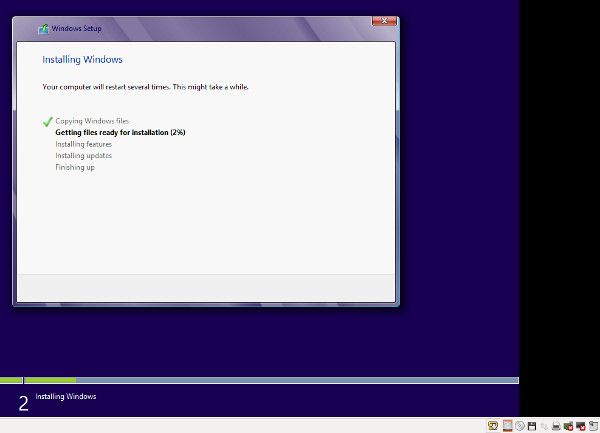
Task: Click the faded network adapter icon in status bar
Action: [544, 426]
